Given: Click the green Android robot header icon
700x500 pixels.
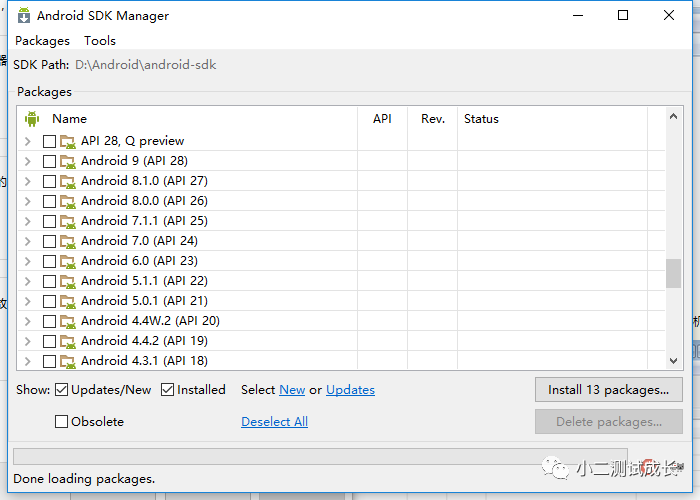Looking at the screenshot, I should click(x=32, y=119).
